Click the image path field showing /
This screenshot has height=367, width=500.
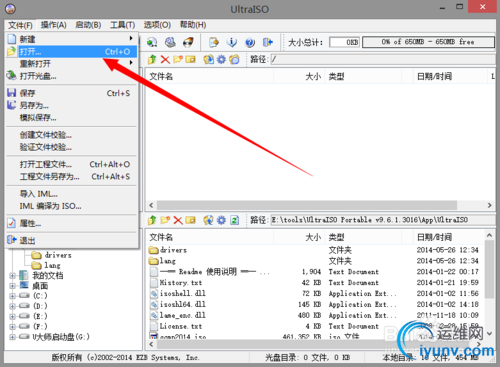click(382, 60)
